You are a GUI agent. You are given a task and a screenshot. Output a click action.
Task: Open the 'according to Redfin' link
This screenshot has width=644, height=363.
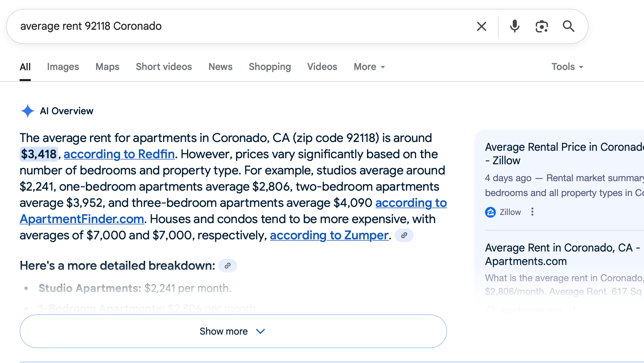[x=119, y=154]
